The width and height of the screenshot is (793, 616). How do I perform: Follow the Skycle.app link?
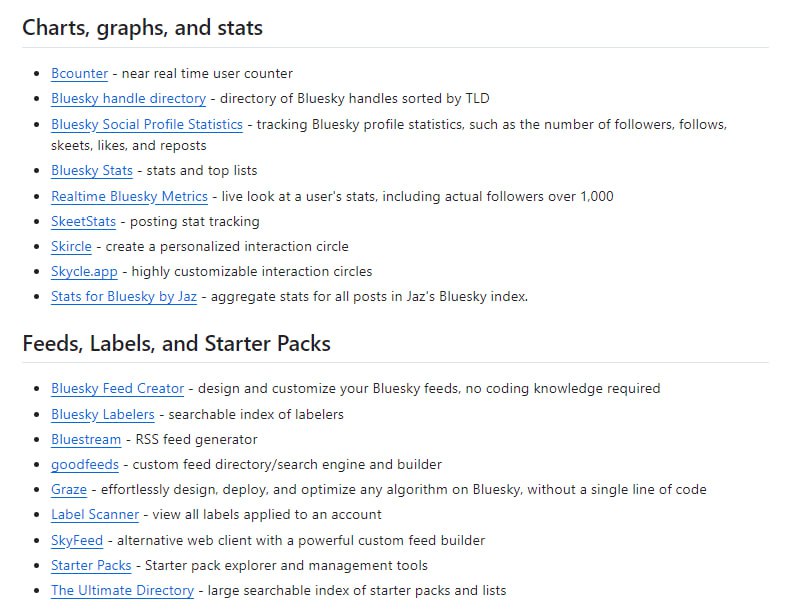pyautogui.click(x=84, y=271)
